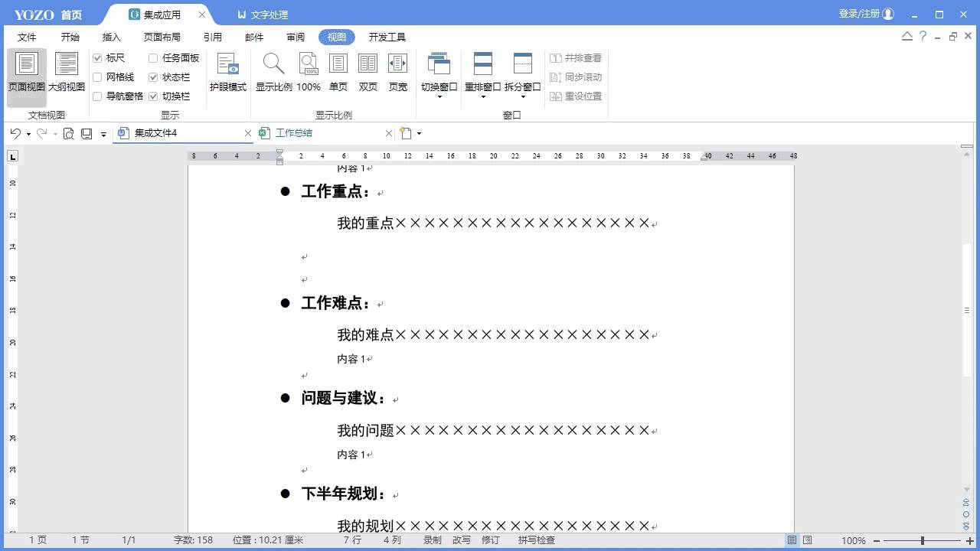Viewport: 980px width, 551px height.
Task: Open Help via the question mark
Action: (x=923, y=36)
